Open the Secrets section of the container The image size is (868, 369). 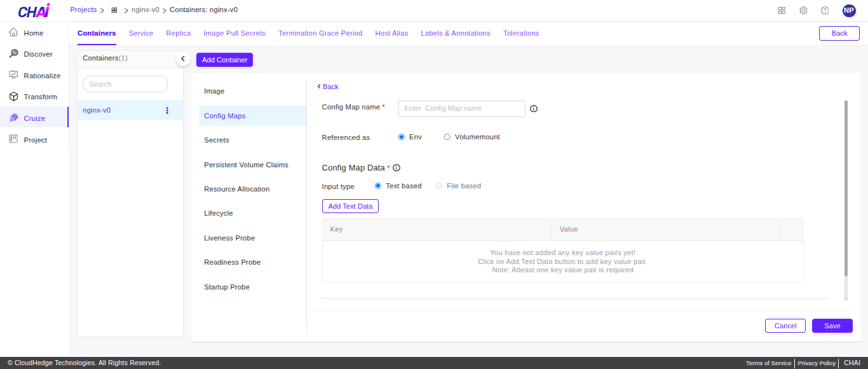pyautogui.click(x=216, y=140)
